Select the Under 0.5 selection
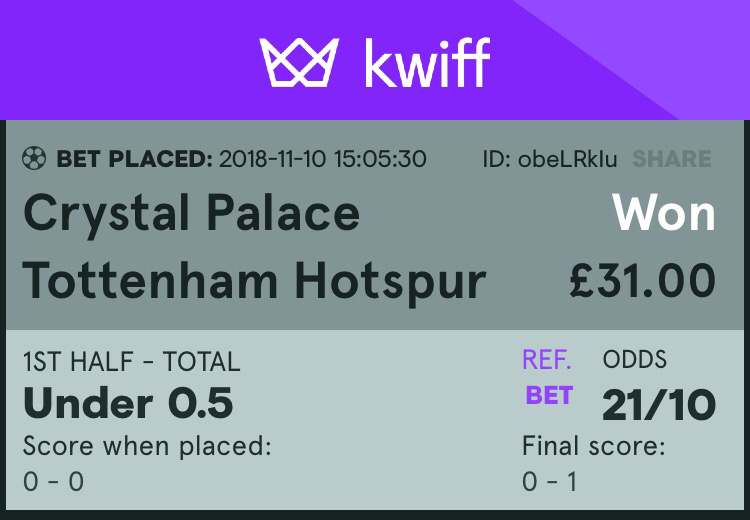Image resolution: width=750 pixels, height=520 pixels. (128, 402)
